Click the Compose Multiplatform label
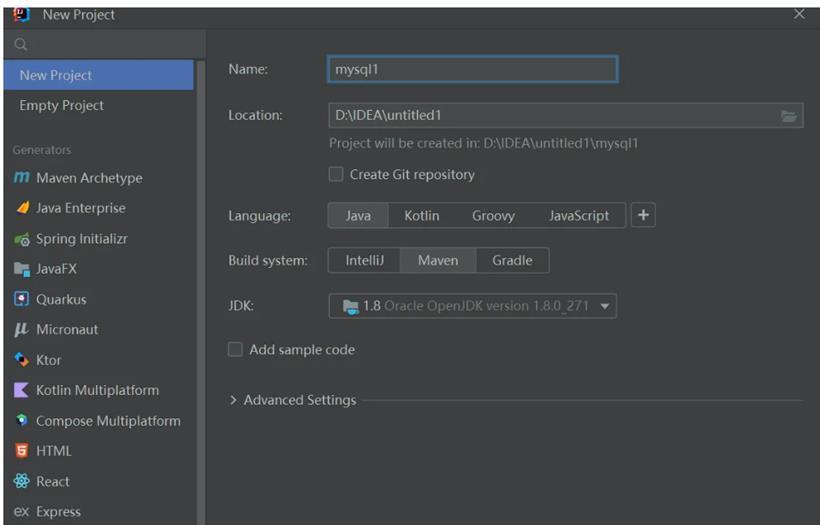820x525 pixels. (108, 421)
